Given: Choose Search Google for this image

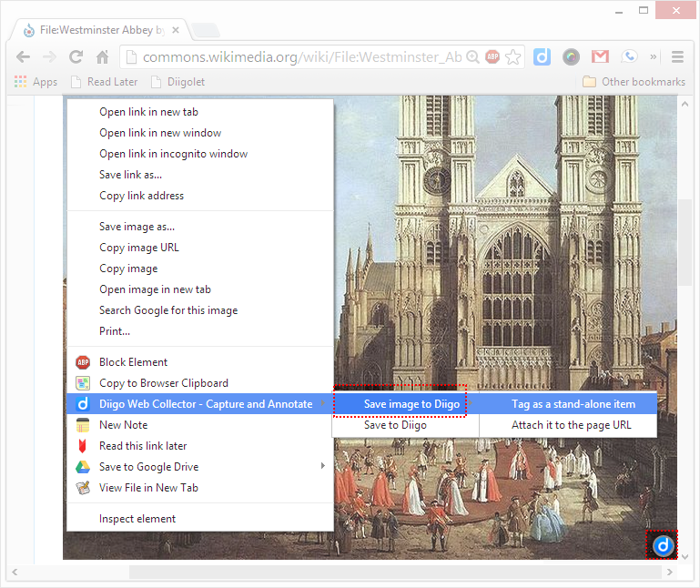Looking at the screenshot, I should tap(200, 310).
